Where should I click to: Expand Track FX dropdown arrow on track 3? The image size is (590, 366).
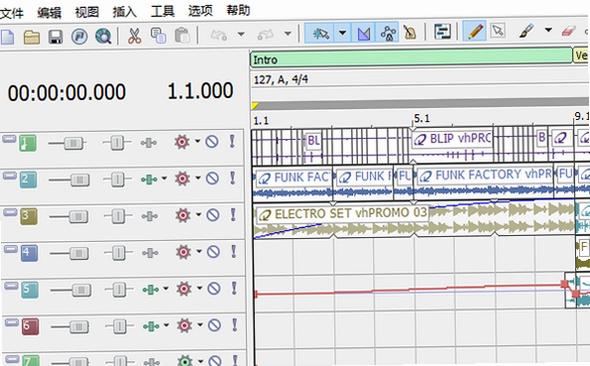198,215
